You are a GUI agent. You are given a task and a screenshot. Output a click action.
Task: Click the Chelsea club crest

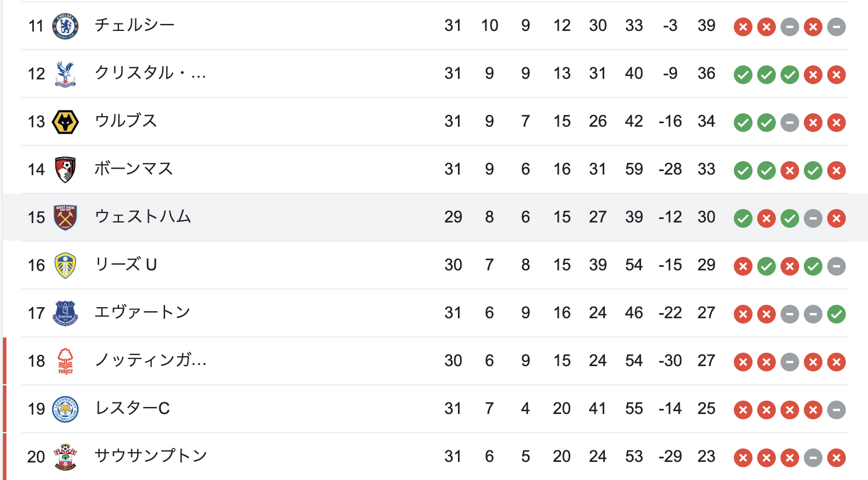(x=65, y=26)
